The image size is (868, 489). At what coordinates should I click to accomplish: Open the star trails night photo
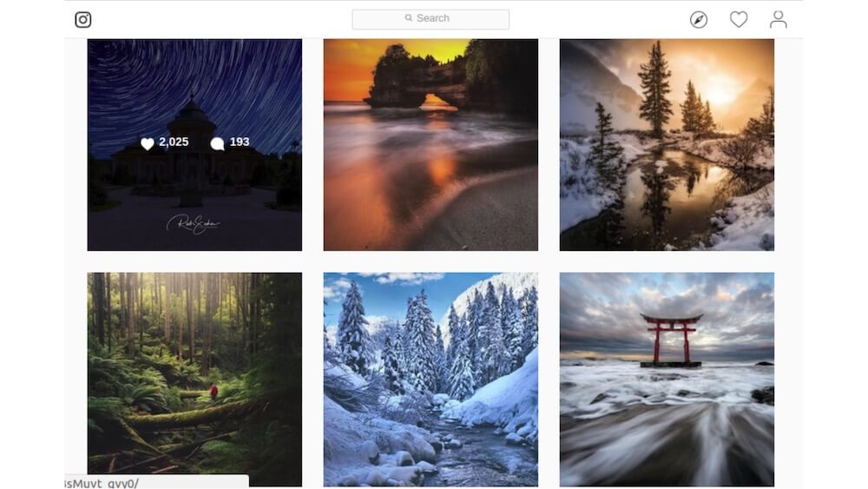pos(194,144)
